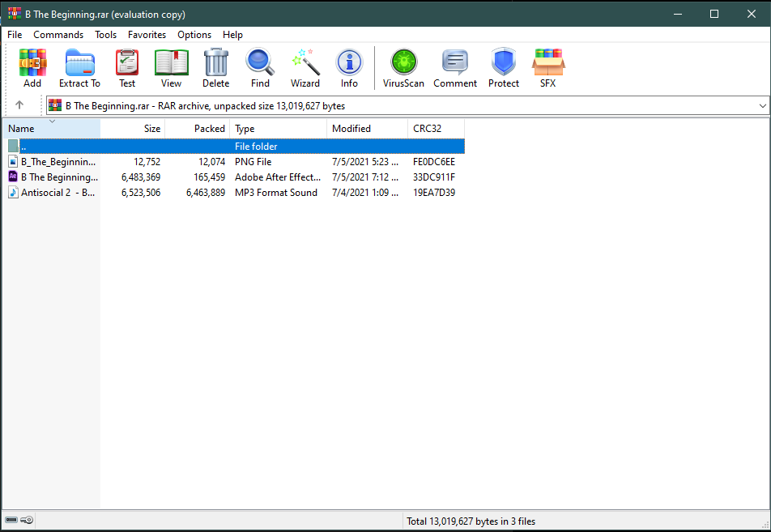This screenshot has width=771, height=532.
Task: Click the 'Adobe After Effect...' type cell
Action: point(278,177)
